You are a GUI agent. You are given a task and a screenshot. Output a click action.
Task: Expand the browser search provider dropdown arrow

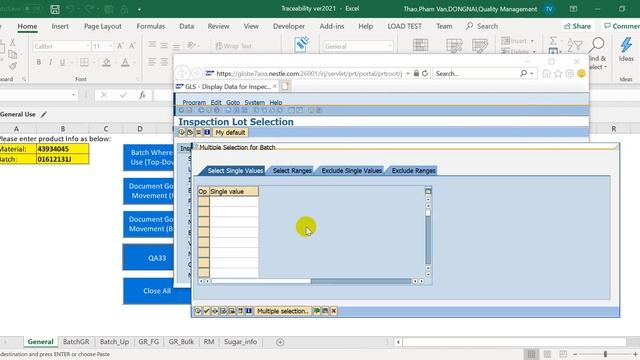(532, 73)
